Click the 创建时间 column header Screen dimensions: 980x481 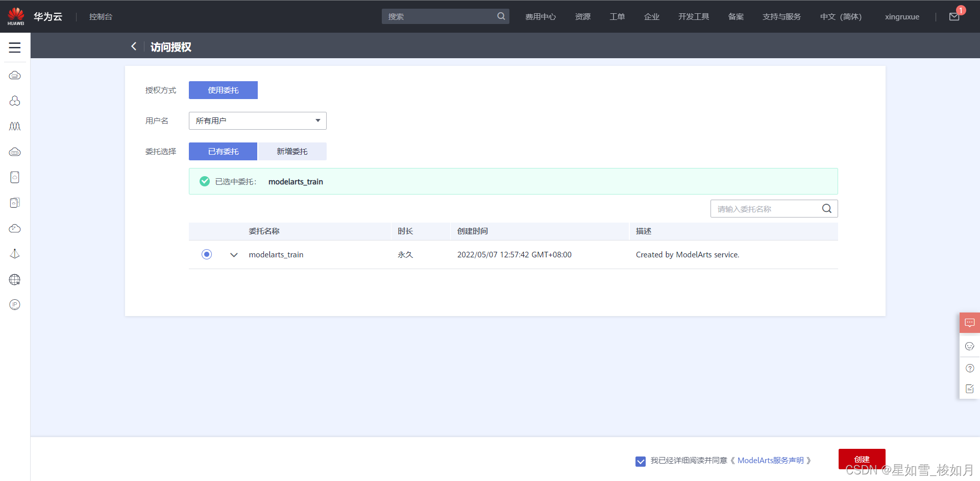coord(473,231)
